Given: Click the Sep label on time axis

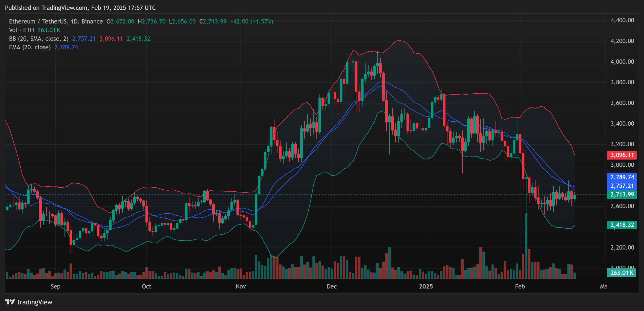Looking at the screenshot, I should tap(55, 286).
